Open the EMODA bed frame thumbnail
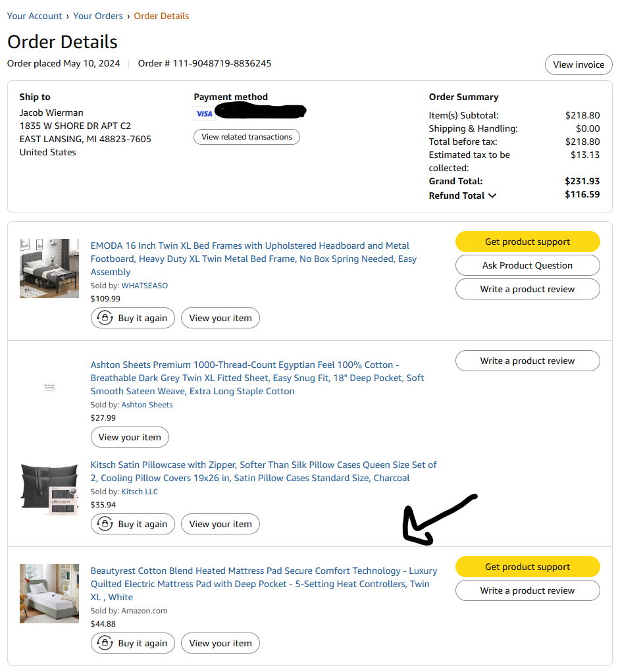The width and height of the screenshot is (618, 672). pos(49,269)
